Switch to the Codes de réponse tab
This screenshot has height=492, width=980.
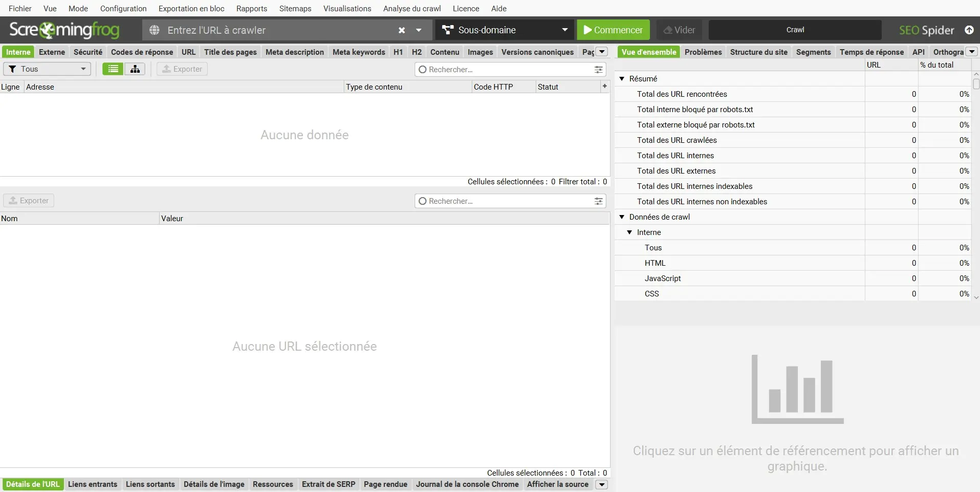coord(142,52)
